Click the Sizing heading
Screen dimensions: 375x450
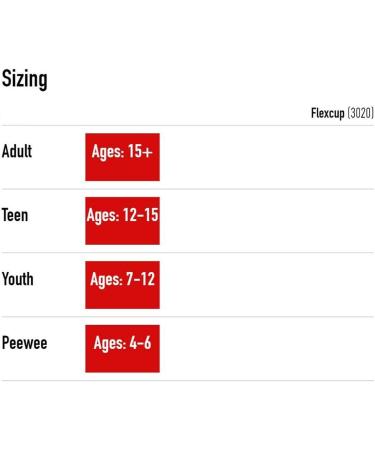[x=24, y=79]
